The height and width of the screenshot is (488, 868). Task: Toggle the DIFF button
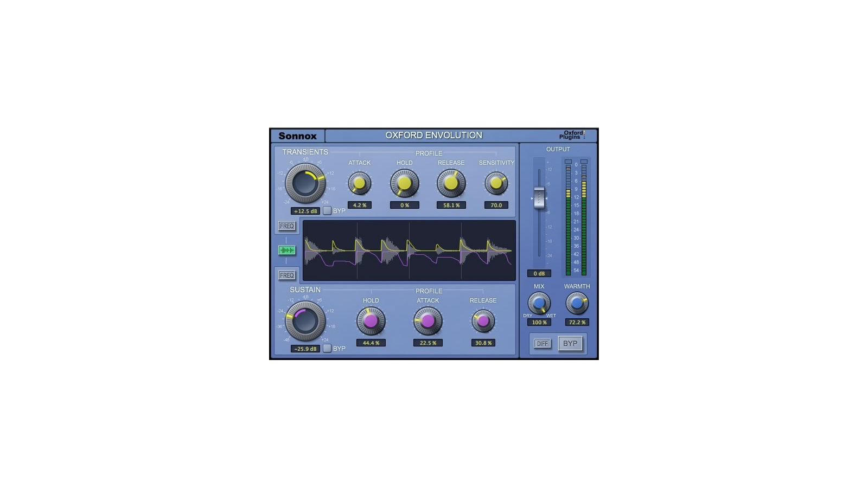click(542, 344)
